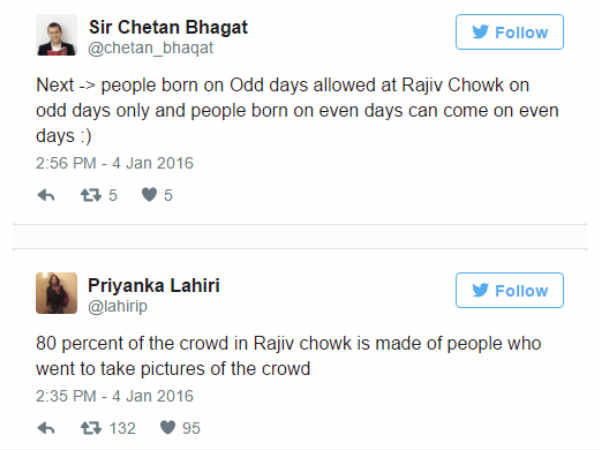Open the Priyanka Lahiri display name
Screen dimensions: 600x450
tap(154, 285)
